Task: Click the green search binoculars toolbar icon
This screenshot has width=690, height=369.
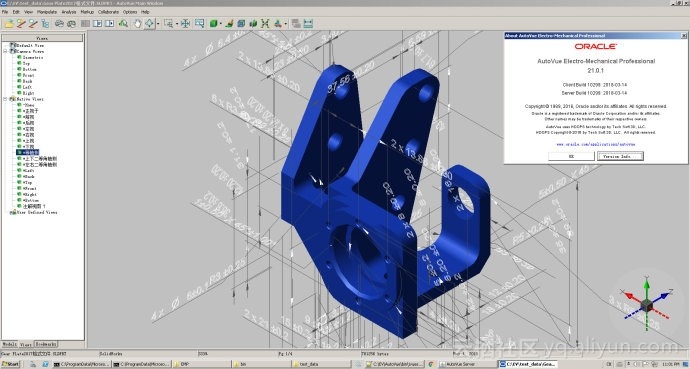Action: point(123,24)
